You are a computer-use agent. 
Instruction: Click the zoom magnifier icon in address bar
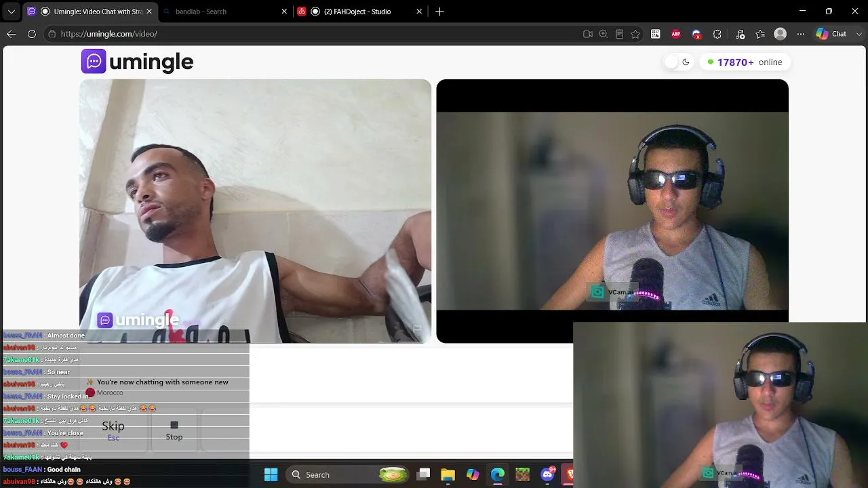click(604, 34)
